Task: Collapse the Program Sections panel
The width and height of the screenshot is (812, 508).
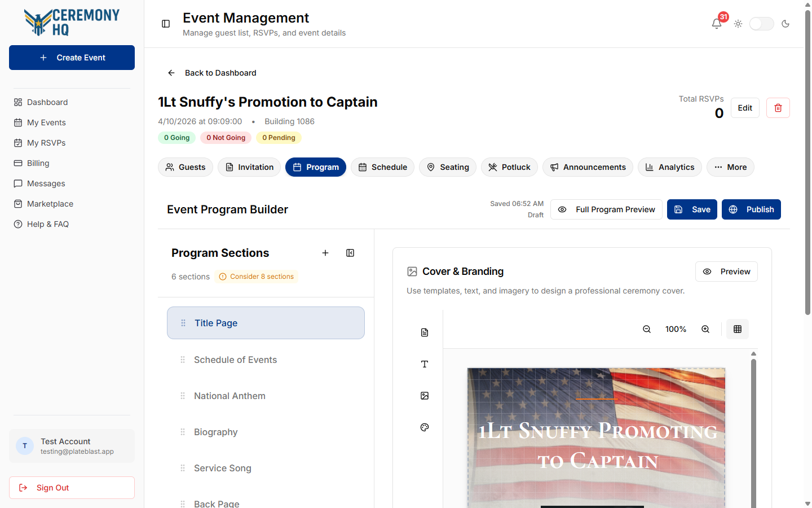Action: (350, 253)
